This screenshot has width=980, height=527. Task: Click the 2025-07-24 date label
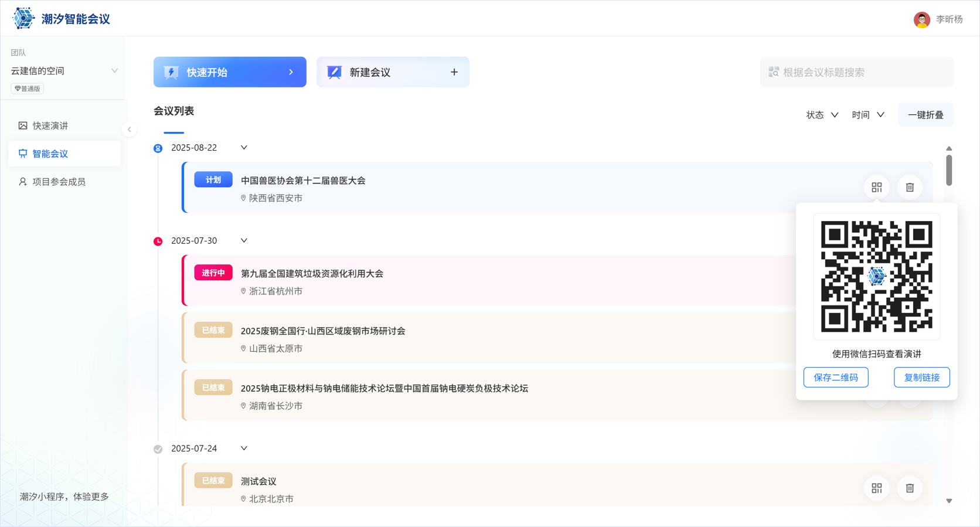click(194, 448)
